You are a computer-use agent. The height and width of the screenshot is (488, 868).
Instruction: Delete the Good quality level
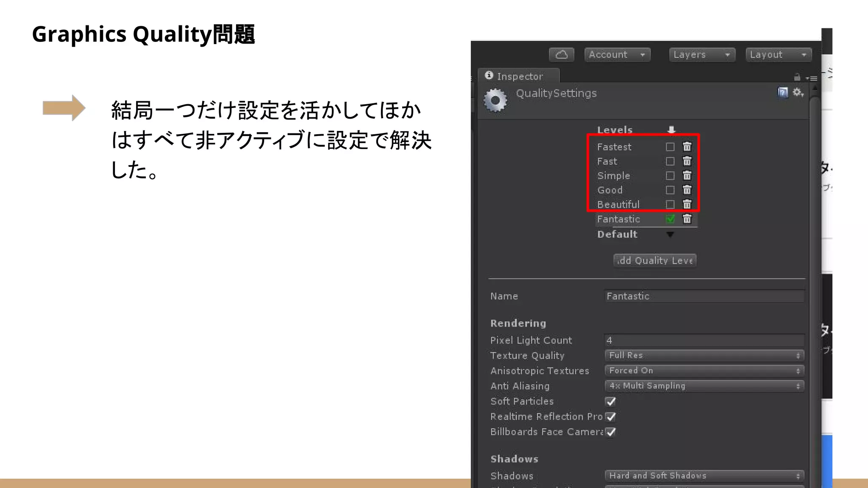(x=687, y=190)
